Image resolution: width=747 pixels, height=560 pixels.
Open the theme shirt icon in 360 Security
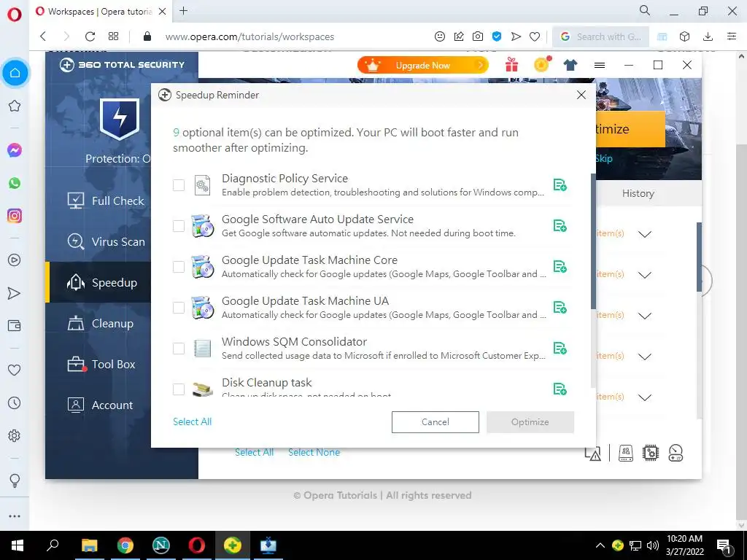coord(570,65)
